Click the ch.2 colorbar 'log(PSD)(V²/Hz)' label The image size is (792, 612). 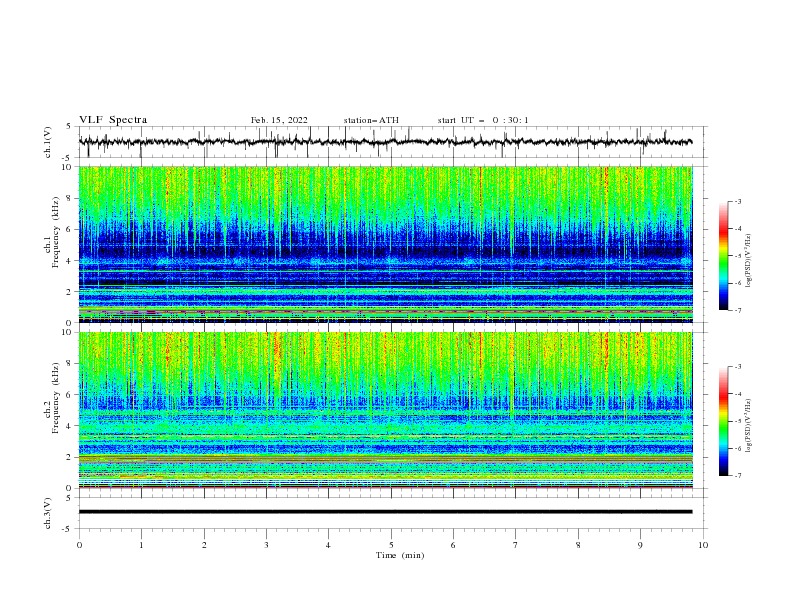coord(749,426)
